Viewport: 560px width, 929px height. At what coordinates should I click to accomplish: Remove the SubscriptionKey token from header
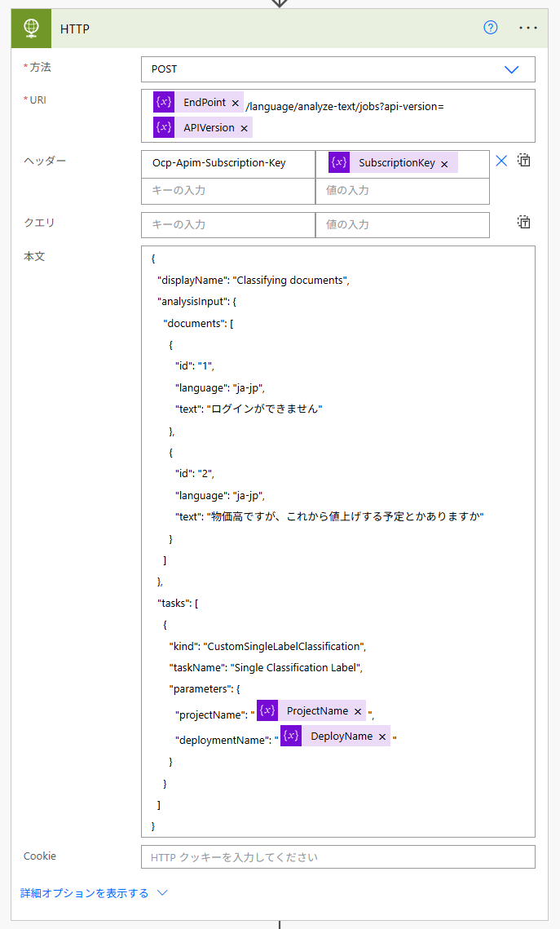(444, 164)
